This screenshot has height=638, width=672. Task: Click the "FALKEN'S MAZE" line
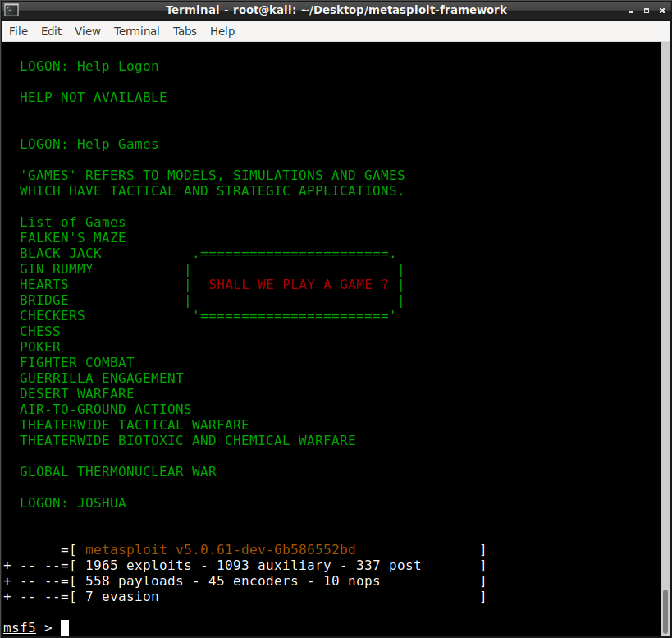tap(73, 237)
